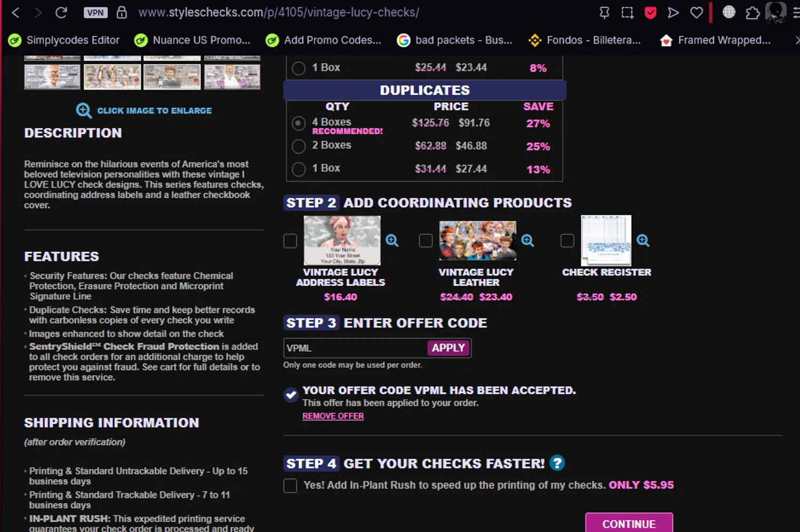This screenshot has height=532, width=800.
Task: Select duplicates 1 Box $27.44 option
Action: point(299,169)
